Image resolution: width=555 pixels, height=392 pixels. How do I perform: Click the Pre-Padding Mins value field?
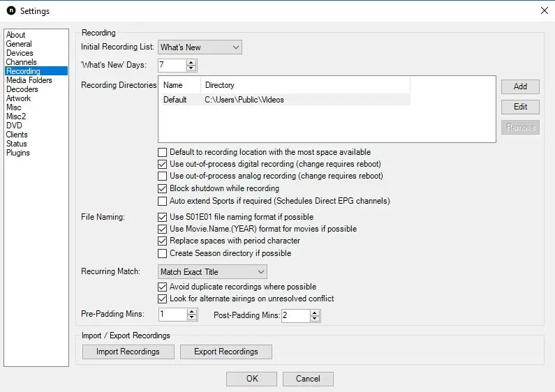[172, 314]
